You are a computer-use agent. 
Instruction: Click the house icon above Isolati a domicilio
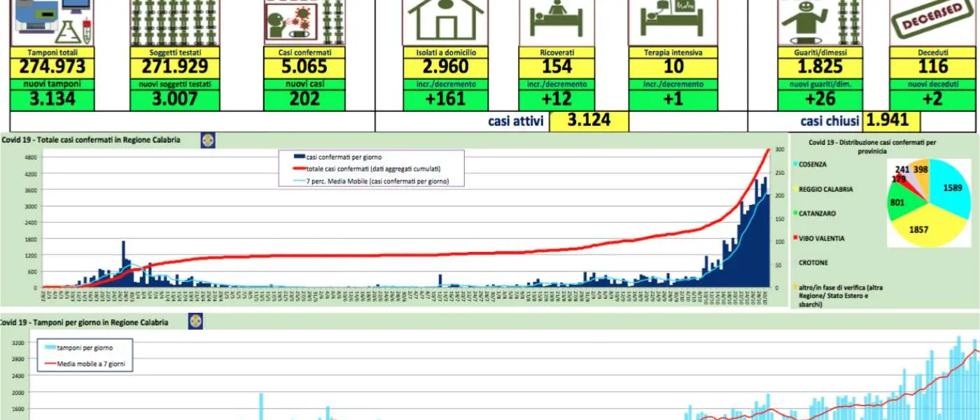[445, 21]
